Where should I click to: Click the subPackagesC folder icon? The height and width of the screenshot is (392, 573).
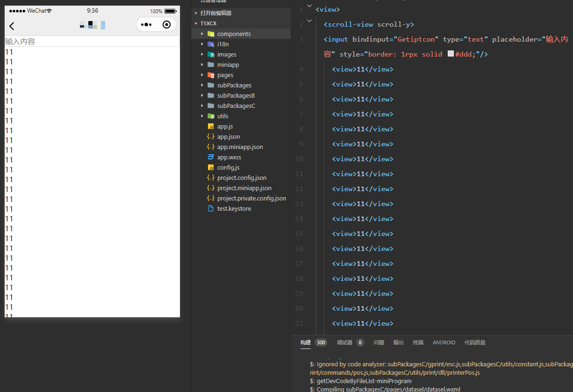click(211, 106)
